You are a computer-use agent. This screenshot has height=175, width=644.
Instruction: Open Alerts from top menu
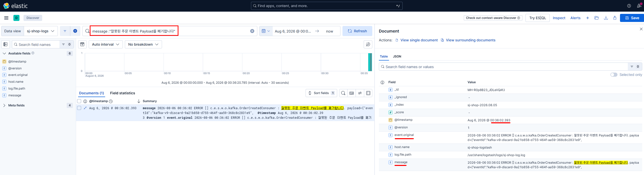coord(576,18)
